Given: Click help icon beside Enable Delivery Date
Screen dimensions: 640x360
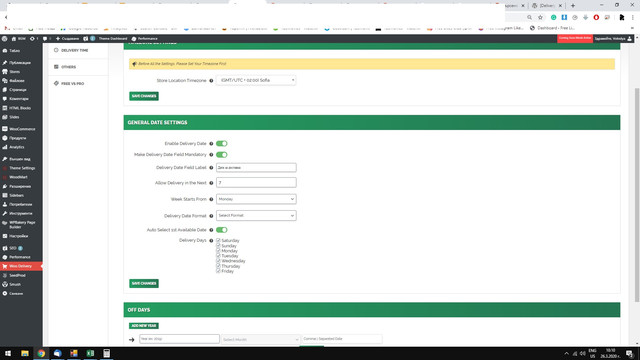Looking at the screenshot, I should tap(211, 144).
